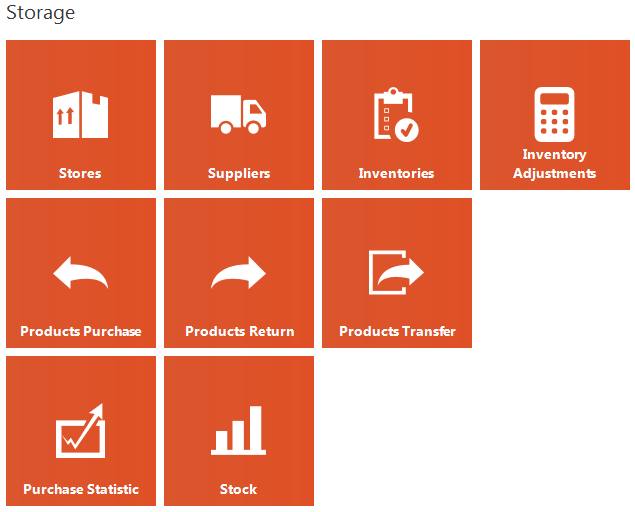Choose the Products Transfer label
The width and height of the screenshot is (635, 512).
397,331
